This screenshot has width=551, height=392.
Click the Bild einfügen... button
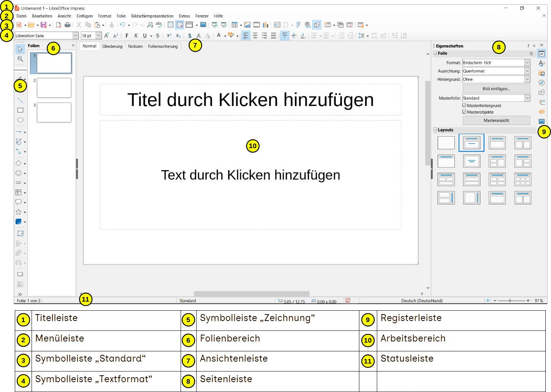coord(496,89)
